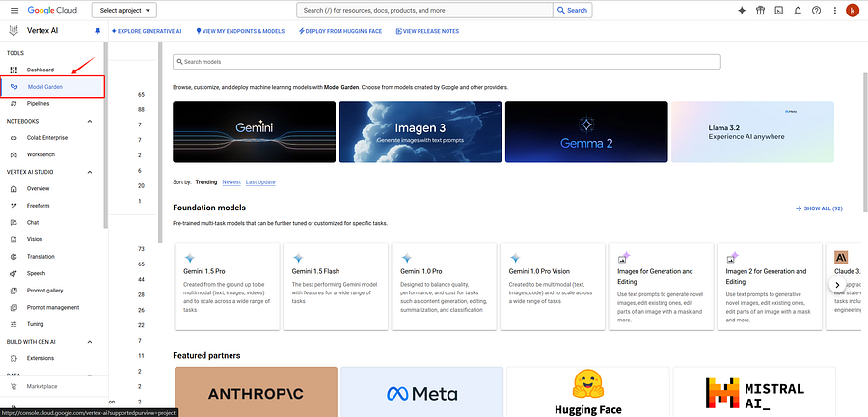Click the Tuning icon in sidebar
This screenshot has height=417, width=868.
coord(14,324)
